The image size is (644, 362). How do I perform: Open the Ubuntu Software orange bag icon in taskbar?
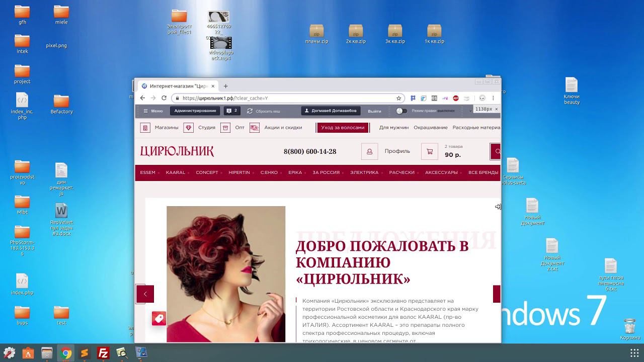coord(28,353)
